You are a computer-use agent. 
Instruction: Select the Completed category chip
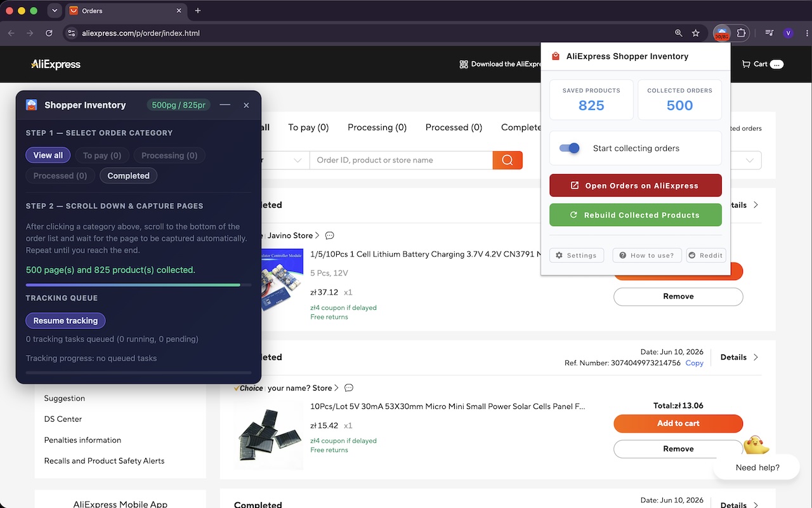(x=128, y=176)
